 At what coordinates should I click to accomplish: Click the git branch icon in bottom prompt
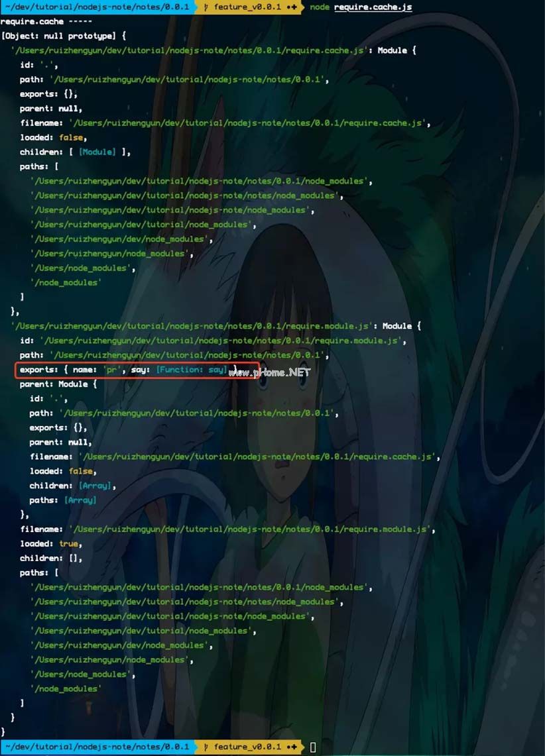point(206,746)
